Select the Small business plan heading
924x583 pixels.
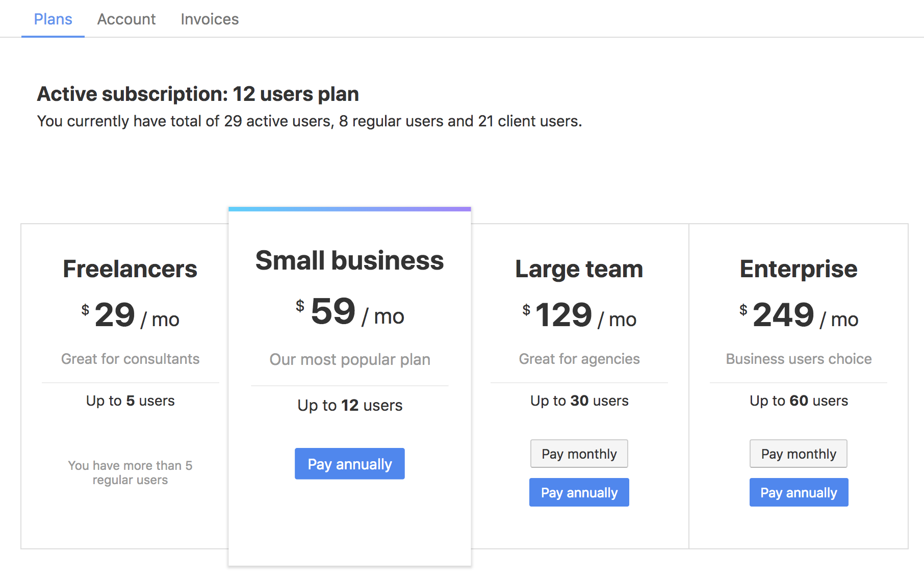tap(349, 260)
